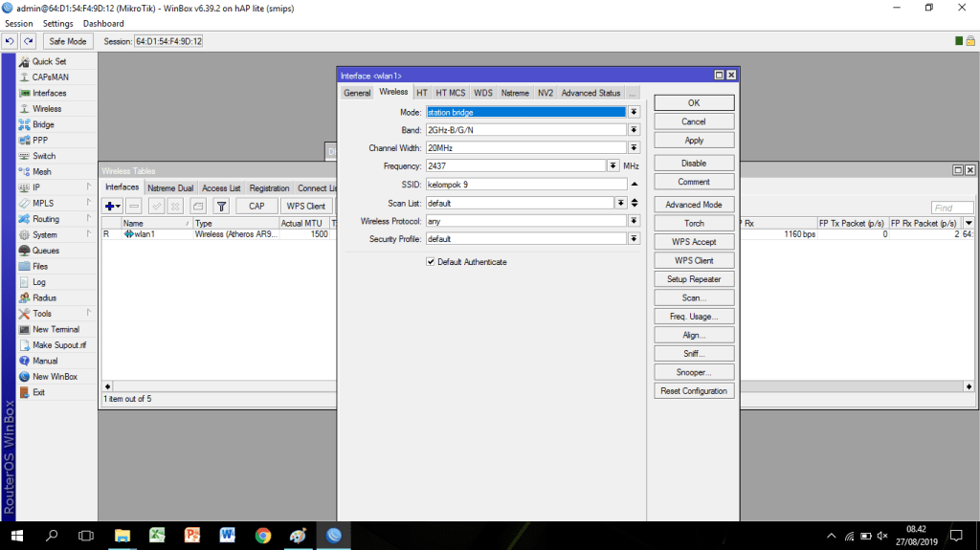Click the Undo arrow icon in toolbar
Screen dimensions: 980x550
coord(10,41)
